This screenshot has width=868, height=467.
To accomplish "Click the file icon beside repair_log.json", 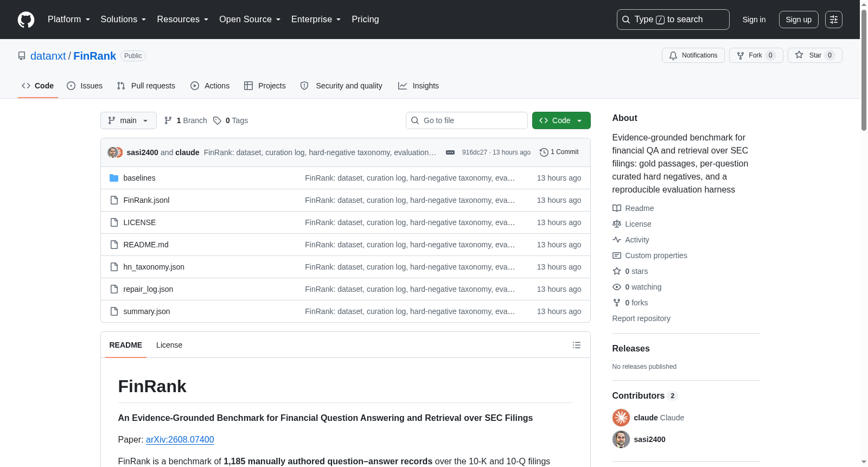I will (x=114, y=289).
